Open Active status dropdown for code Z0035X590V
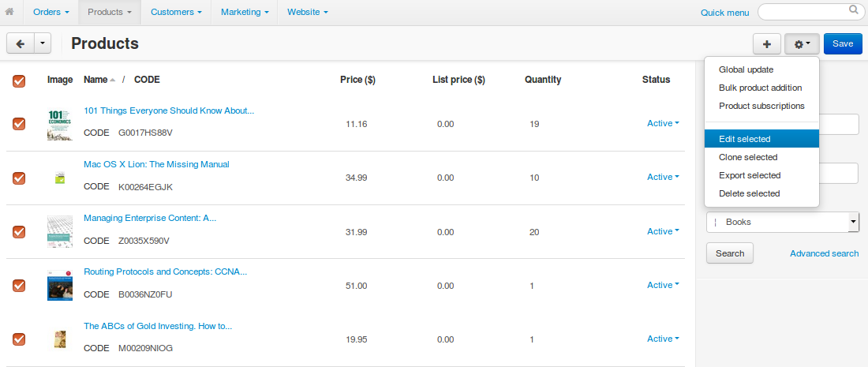868x367 pixels. (663, 231)
